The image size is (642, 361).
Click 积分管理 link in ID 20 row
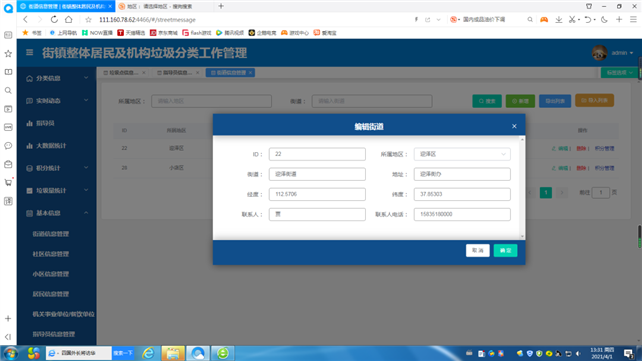pos(604,168)
